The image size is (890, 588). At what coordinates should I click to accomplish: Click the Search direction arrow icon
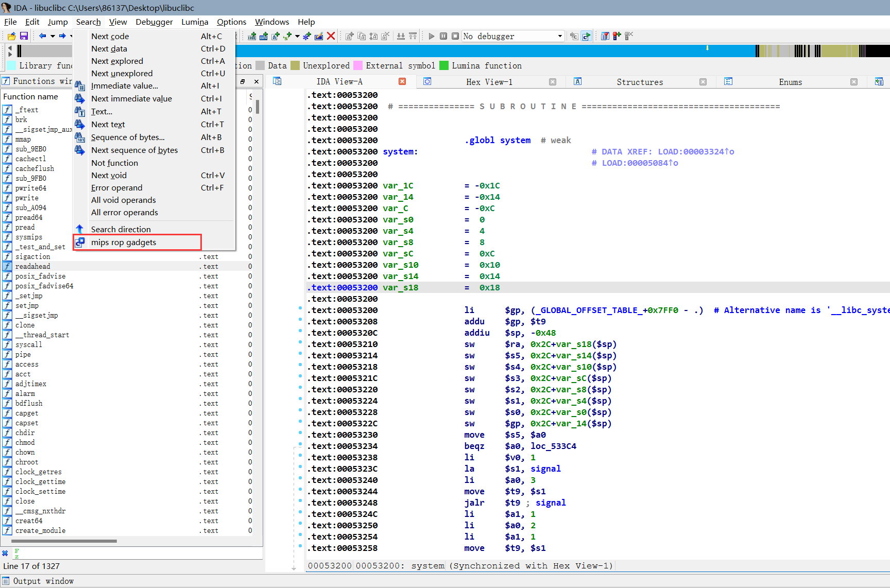pos(80,229)
